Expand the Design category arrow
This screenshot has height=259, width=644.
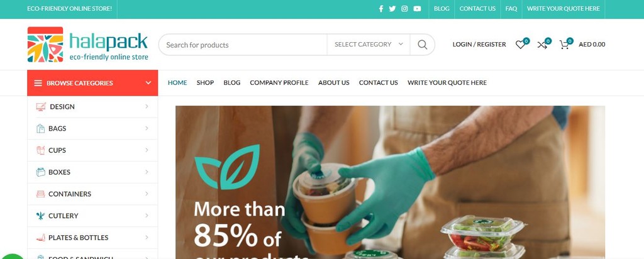coord(147,107)
